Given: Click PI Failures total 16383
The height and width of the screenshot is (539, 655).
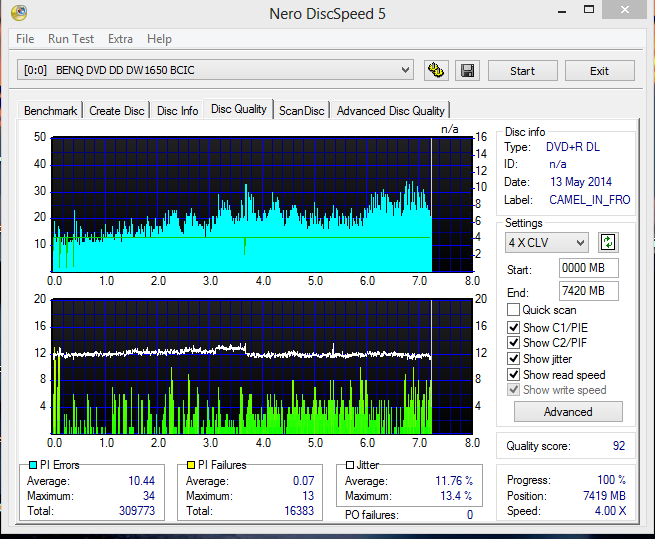Looking at the screenshot, I should 299,511.
